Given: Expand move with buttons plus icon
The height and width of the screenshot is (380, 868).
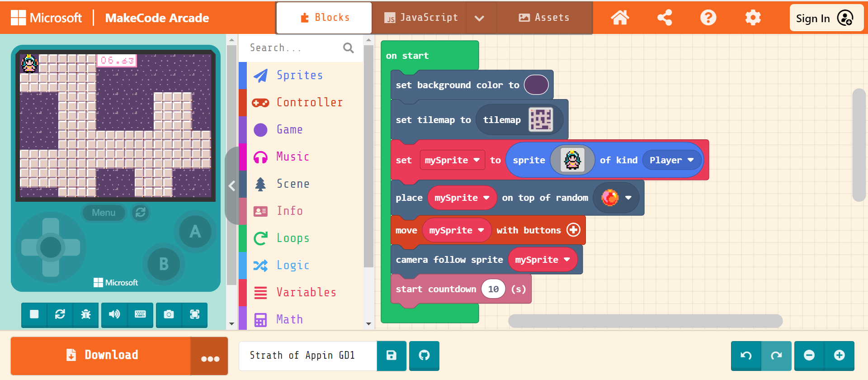Looking at the screenshot, I should (x=573, y=230).
